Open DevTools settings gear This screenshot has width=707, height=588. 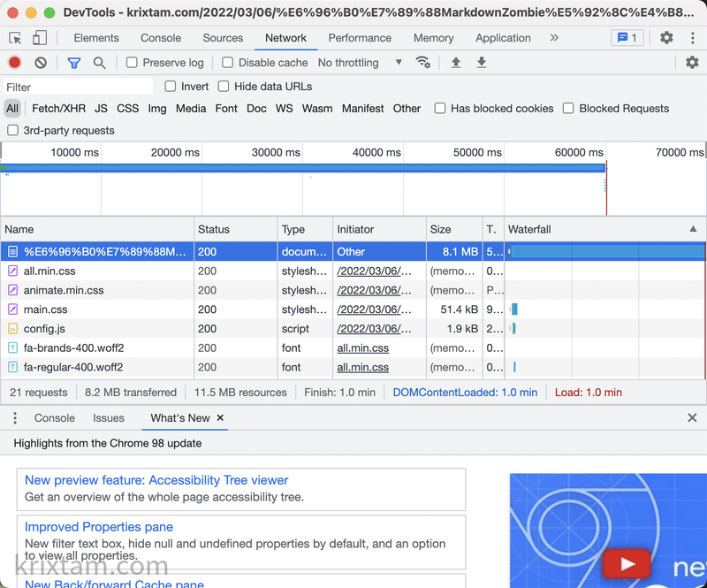[666, 37]
